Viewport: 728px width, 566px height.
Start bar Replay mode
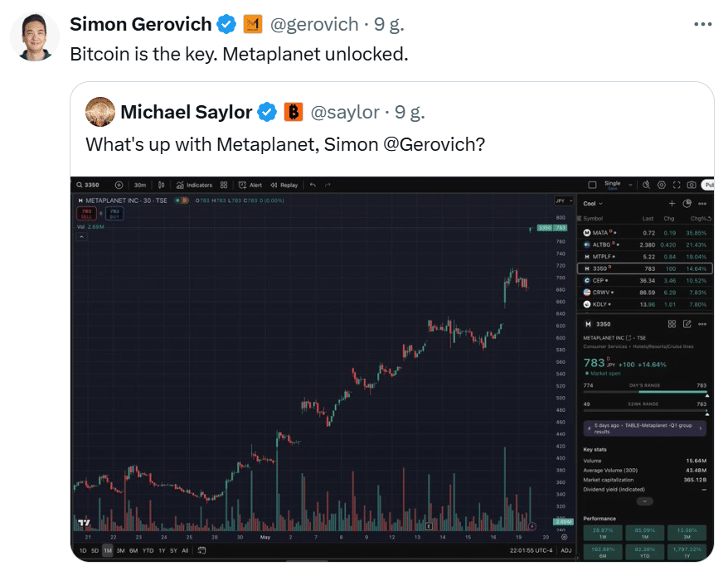(x=284, y=185)
